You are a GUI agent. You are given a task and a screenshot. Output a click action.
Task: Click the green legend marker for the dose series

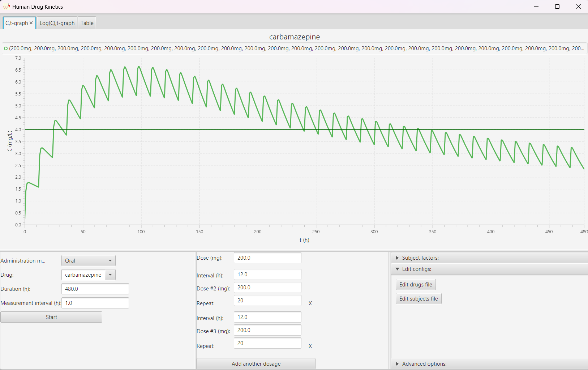(6, 48)
